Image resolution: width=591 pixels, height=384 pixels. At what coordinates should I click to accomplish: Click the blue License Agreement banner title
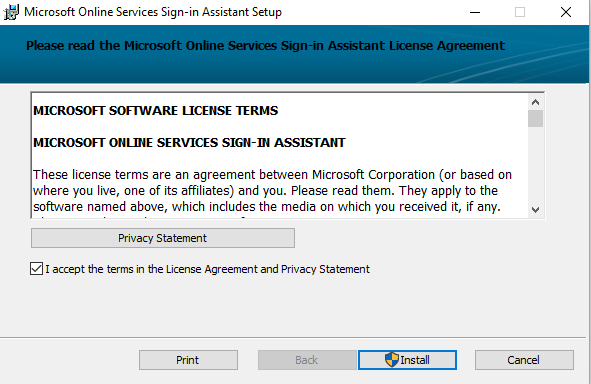pos(265,46)
